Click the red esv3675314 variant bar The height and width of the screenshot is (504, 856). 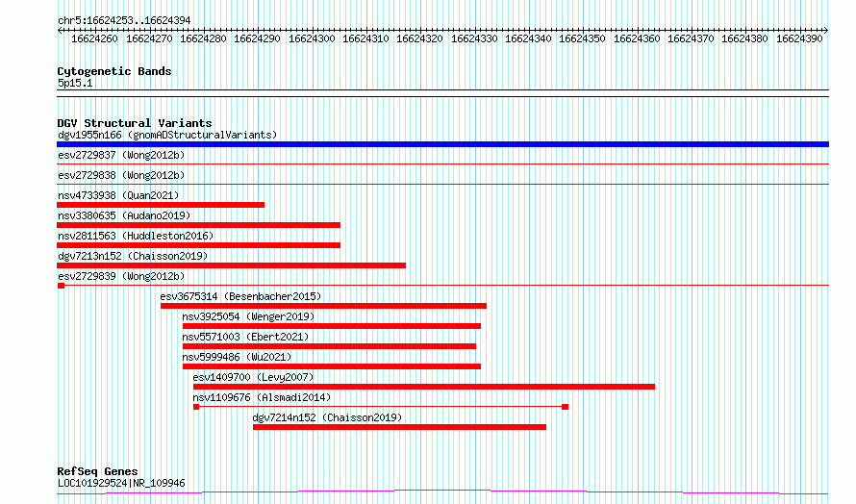pos(323,306)
